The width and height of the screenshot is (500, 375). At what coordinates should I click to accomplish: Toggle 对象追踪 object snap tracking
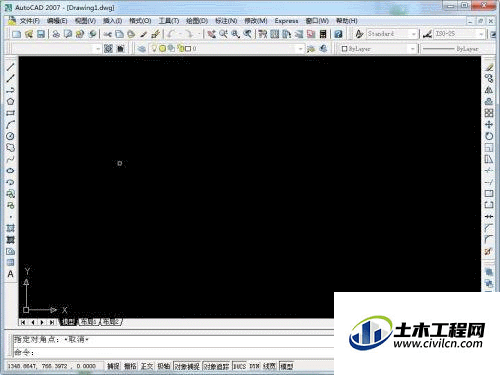pos(216,366)
